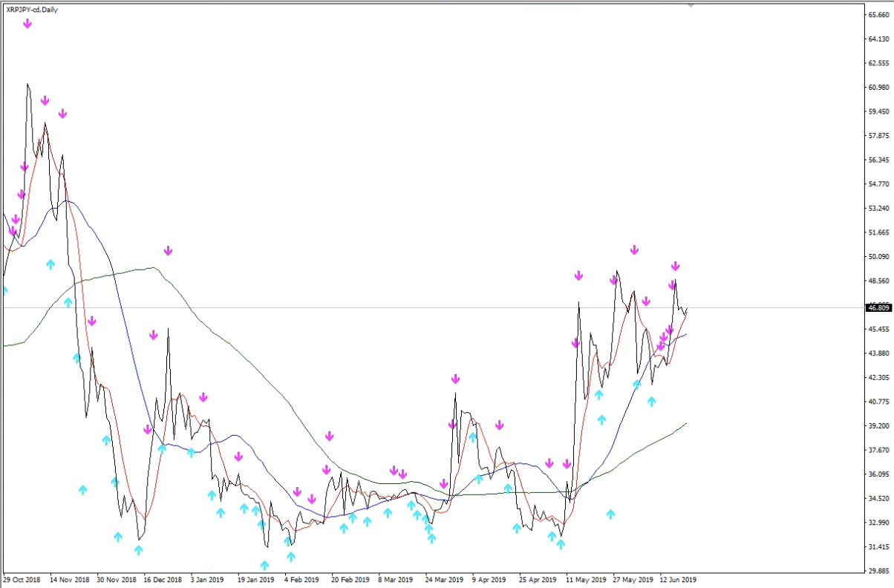The height and width of the screenshot is (588, 894).
Task: Click the 62.555 price axis label
Action: pos(878,63)
